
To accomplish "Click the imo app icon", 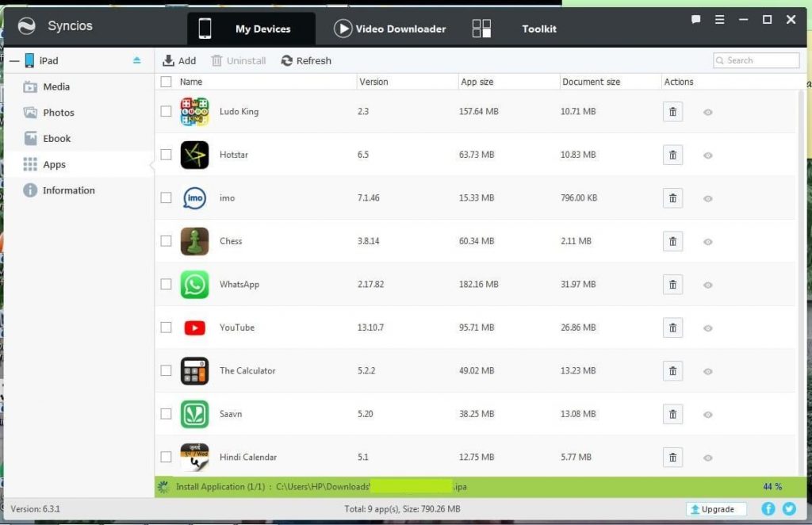I will [194, 198].
